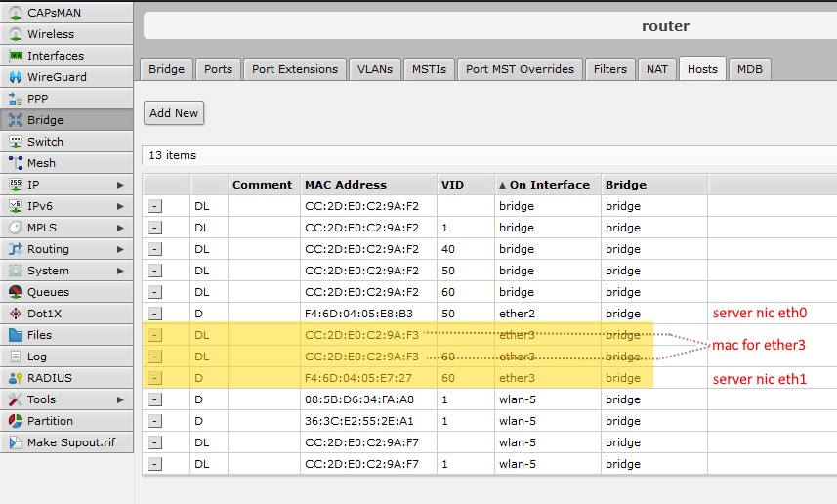Click the Add New button
This screenshot has height=504, width=837.
[174, 113]
